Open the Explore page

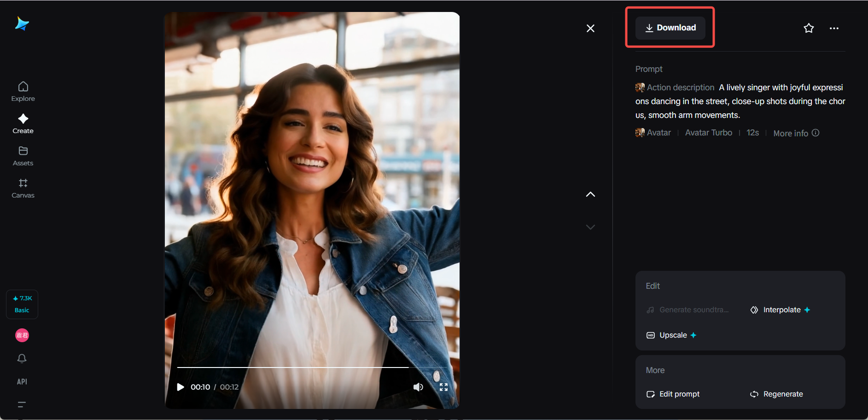click(23, 91)
